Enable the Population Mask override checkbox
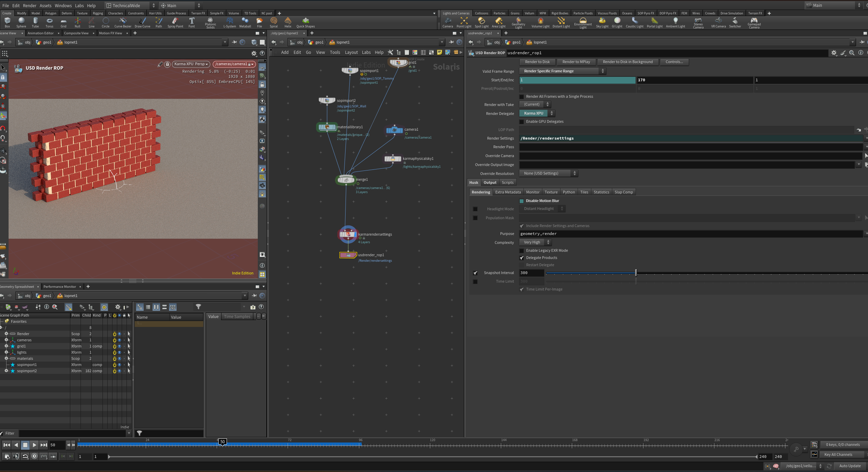Viewport: 868px width, 472px height. pos(475,218)
